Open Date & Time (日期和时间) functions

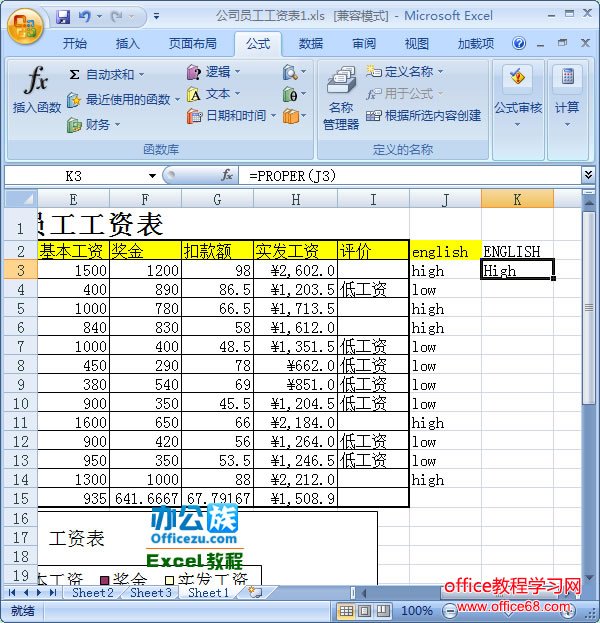point(231,116)
